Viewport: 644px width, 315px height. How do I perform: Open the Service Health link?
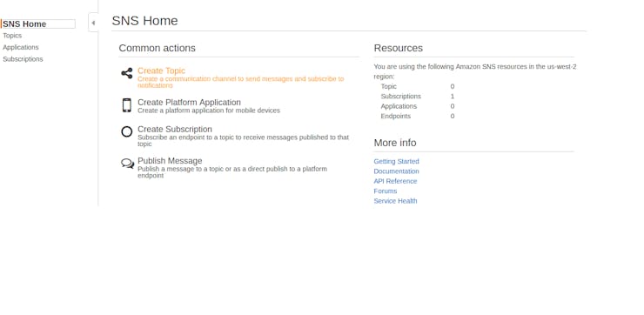pos(395,201)
